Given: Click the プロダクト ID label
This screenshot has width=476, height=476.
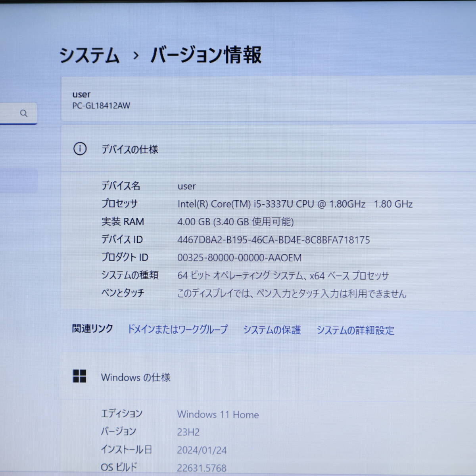Looking at the screenshot, I should click(125, 257).
